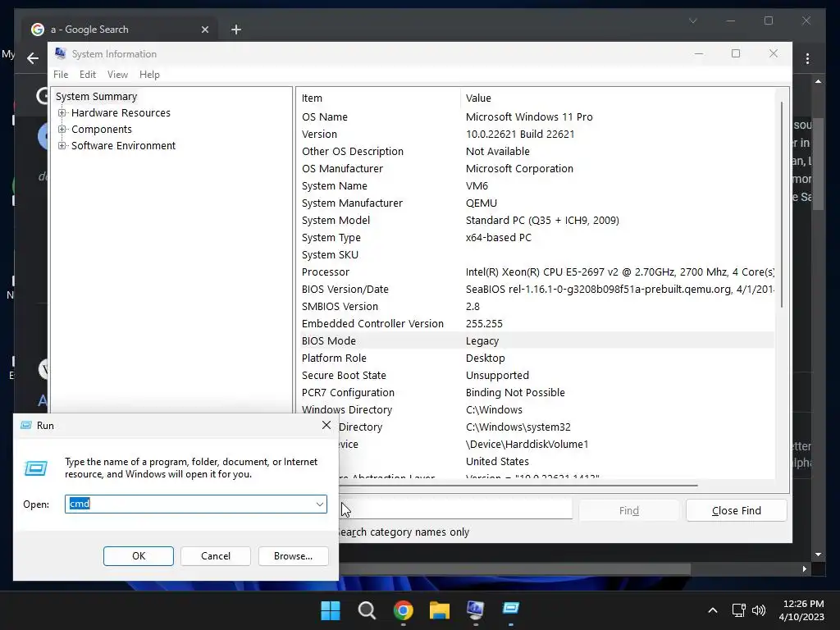Click the Run dialog title icon
The width and height of the screenshot is (840, 630).
click(x=25, y=426)
